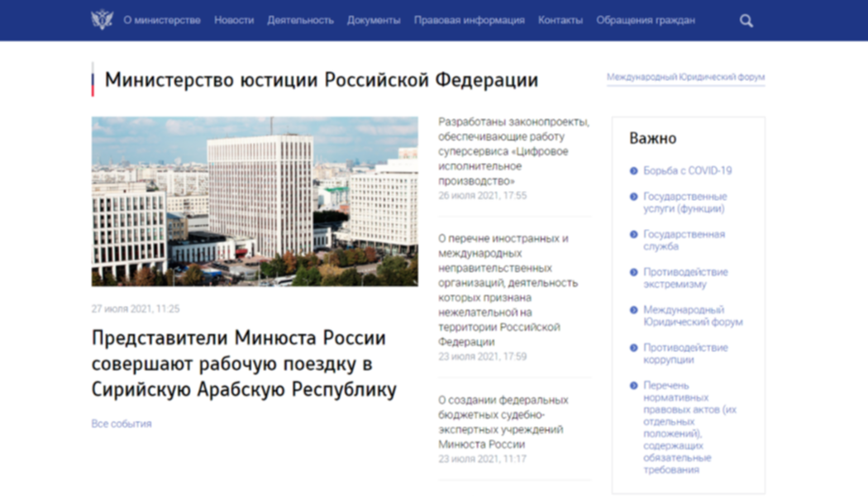Click the 'Важно' sidebar heading

pos(653,138)
